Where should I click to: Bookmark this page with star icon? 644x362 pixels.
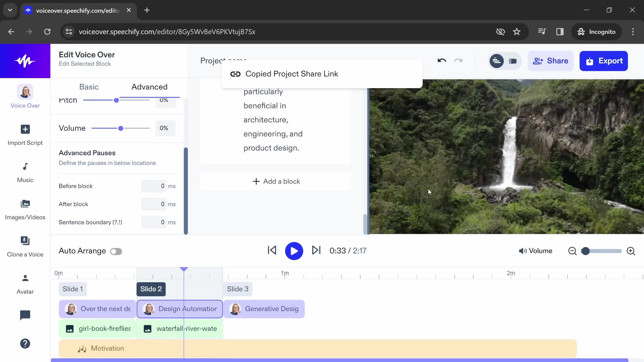tap(517, 32)
